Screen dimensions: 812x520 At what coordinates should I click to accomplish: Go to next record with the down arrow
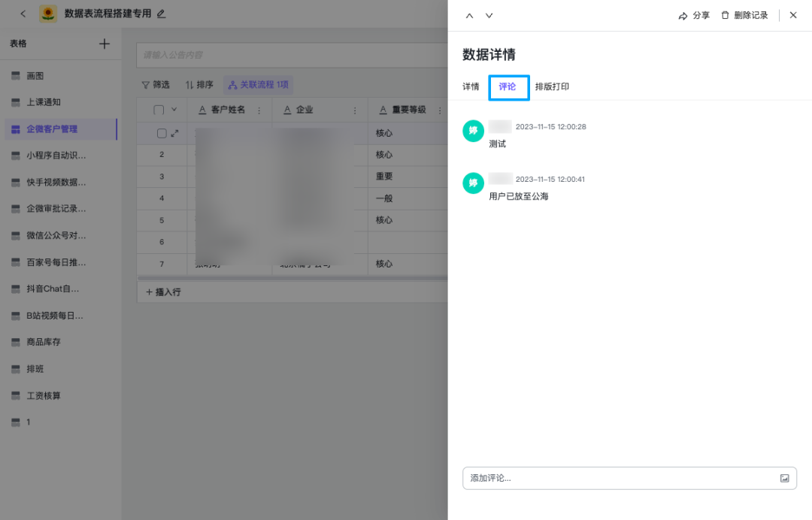pyautogui.click(x=489, y=15)
